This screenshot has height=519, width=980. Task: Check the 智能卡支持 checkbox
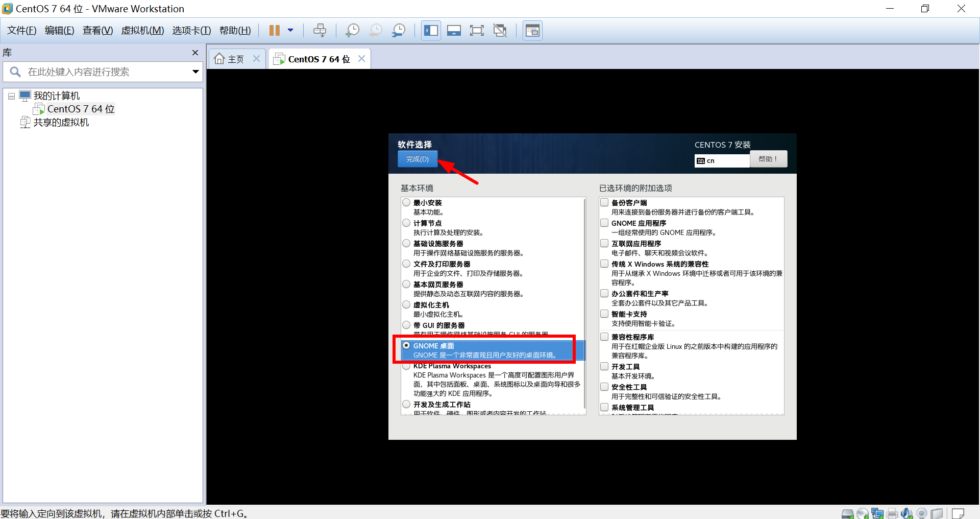(604, 314)
